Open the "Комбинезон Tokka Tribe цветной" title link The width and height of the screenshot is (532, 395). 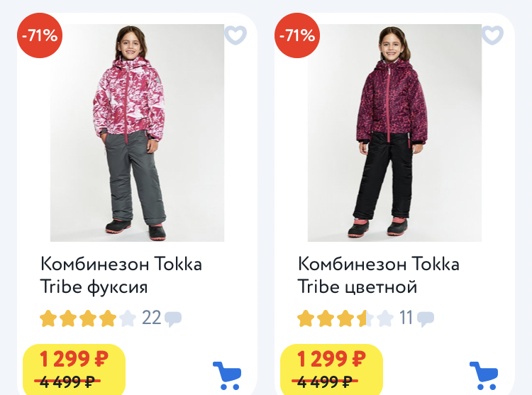coord(379,275)
